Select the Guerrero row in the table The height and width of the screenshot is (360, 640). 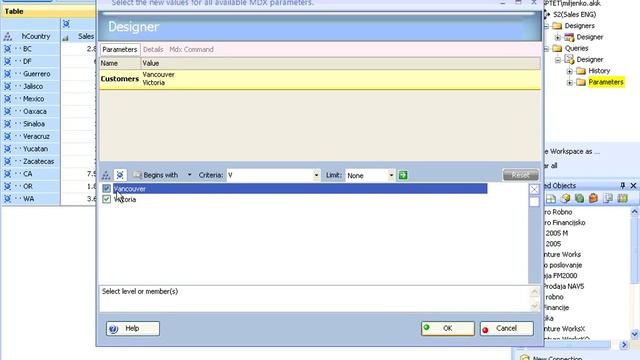pyautogui.click(x=31, y=74)
